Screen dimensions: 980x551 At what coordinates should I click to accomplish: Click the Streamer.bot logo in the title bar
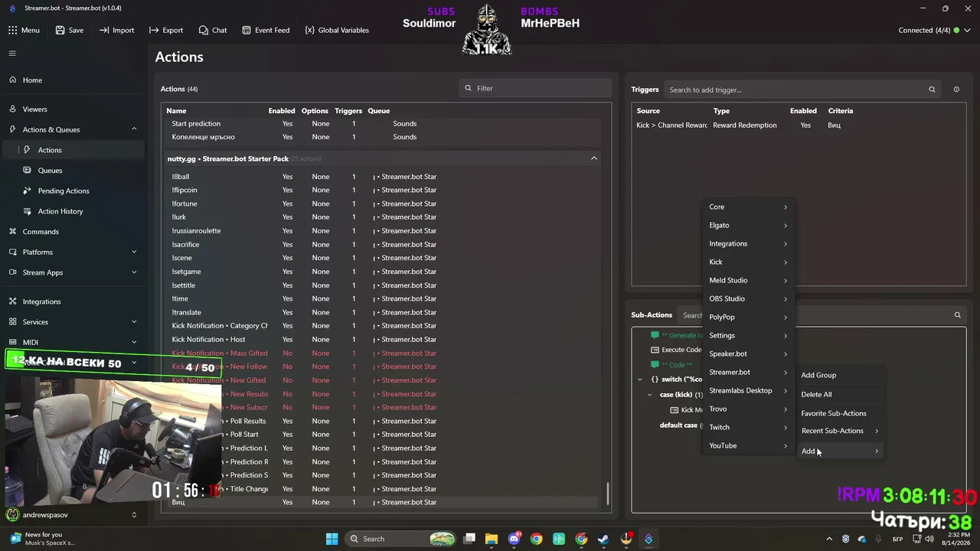pyautogui.click(x=12, y=8)
